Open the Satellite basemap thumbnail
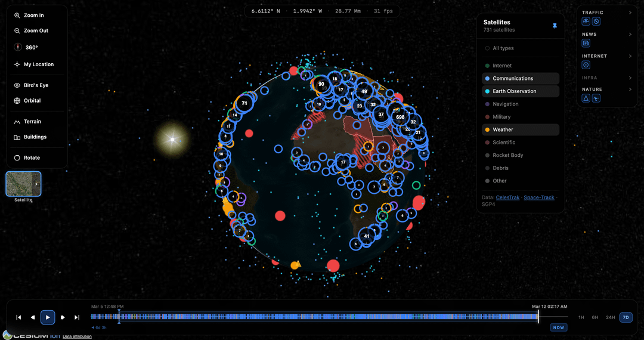This screenshot has height=340, width=644. 23,184
